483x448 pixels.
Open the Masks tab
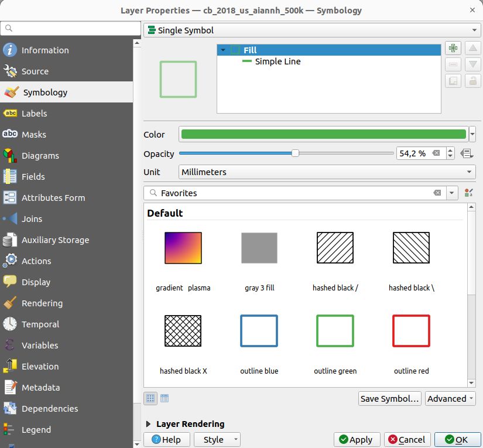[66, 134]
